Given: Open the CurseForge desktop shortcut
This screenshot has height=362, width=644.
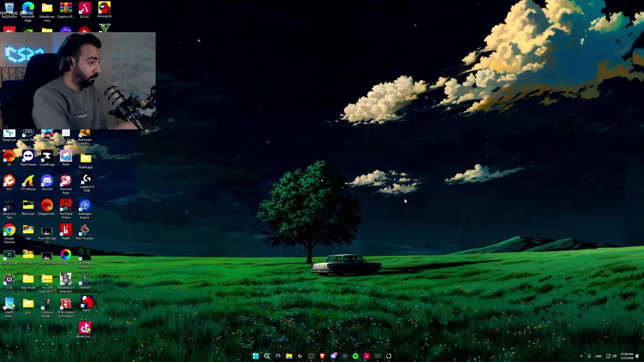Looking at the screenshot, I should (x=47, y=158).
